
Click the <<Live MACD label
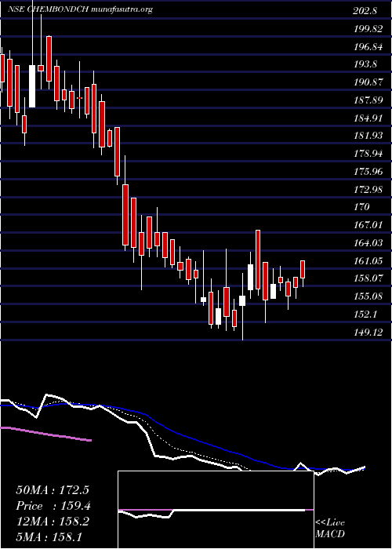pyautogui.click(x=330, y=529)
